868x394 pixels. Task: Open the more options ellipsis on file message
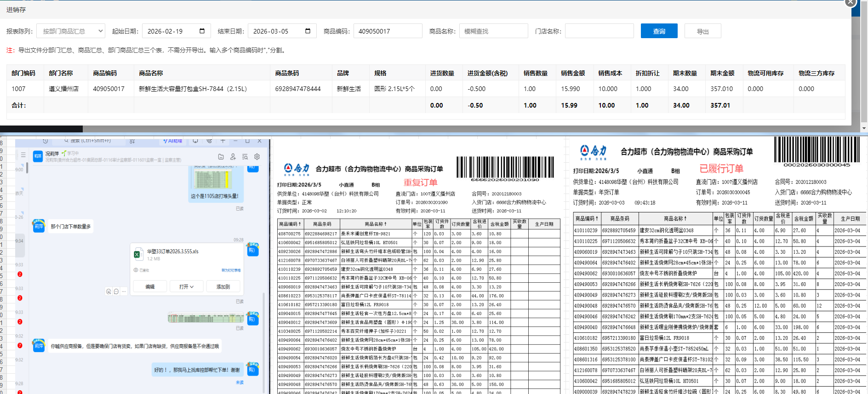[x=124, y=291]
